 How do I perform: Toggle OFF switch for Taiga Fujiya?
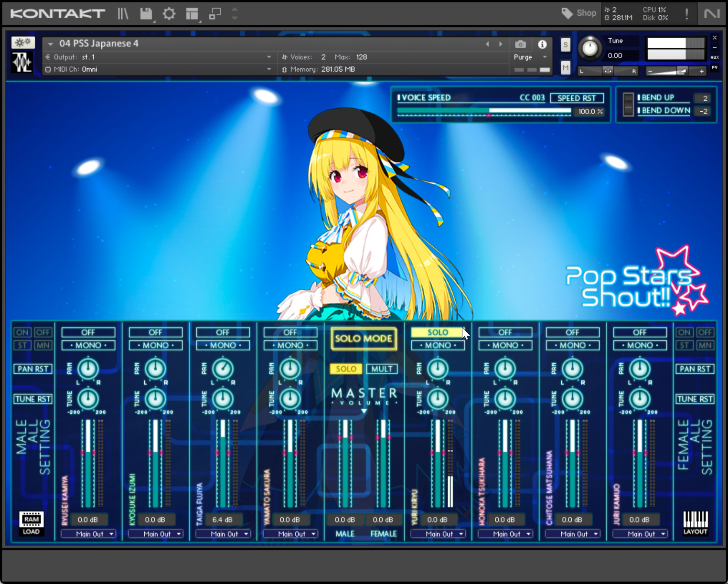coord(223,332)
